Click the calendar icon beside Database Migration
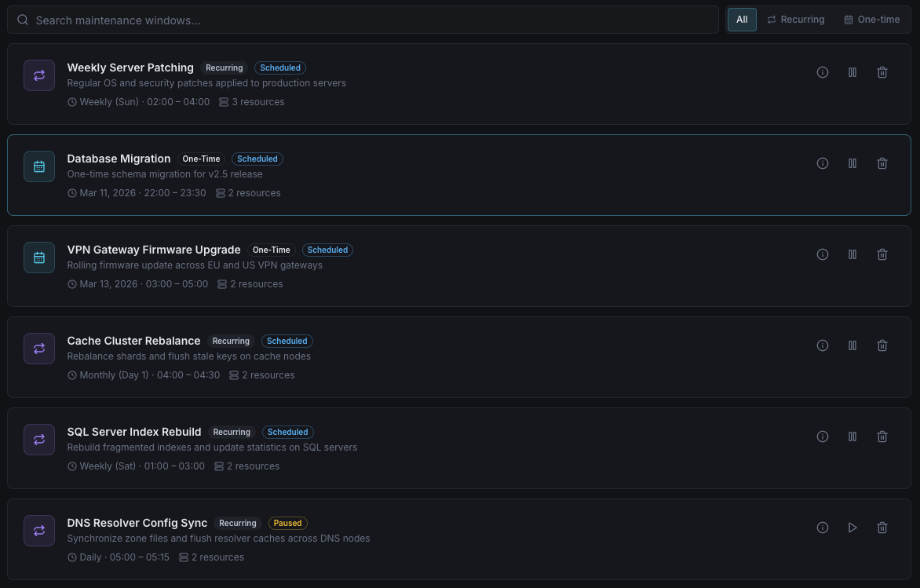This screenshot has height=588, width=920. [x=39, y=166]
